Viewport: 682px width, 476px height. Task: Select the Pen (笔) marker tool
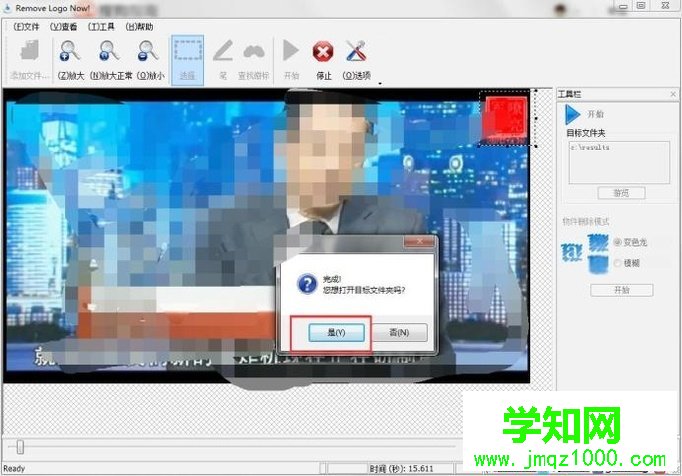[223, 50]
